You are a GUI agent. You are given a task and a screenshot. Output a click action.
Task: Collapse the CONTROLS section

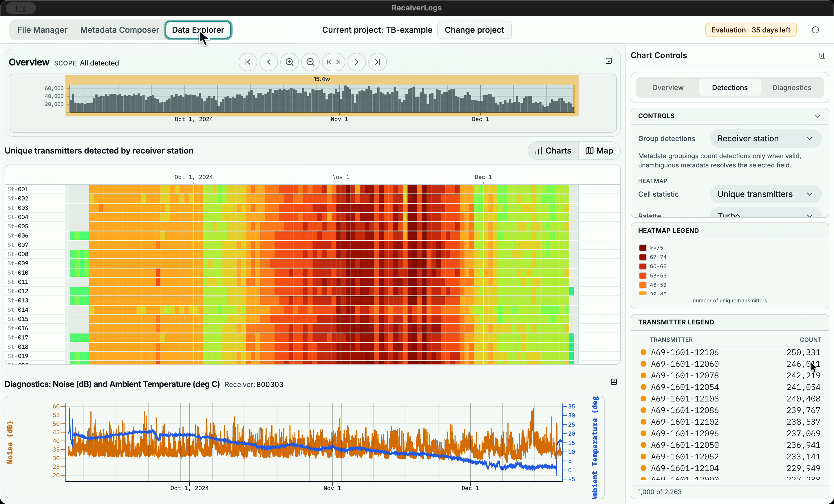[817, 116]
